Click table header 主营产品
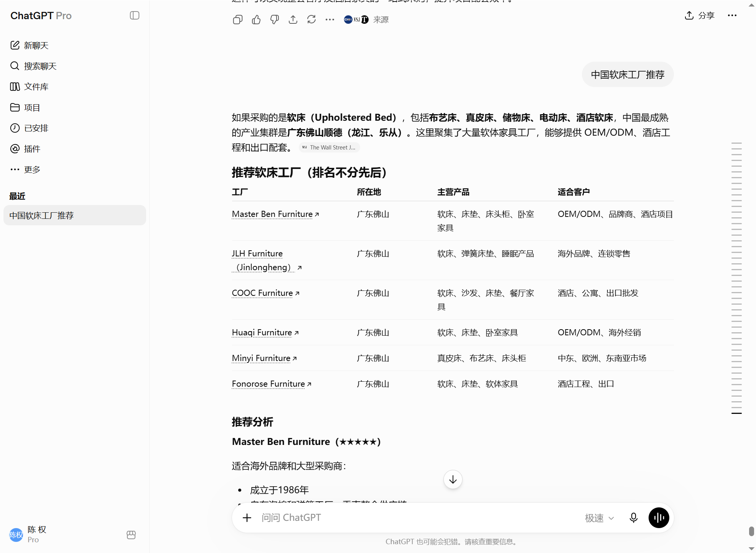Viewport: 756px width, 553px height. tap(453, 192)
